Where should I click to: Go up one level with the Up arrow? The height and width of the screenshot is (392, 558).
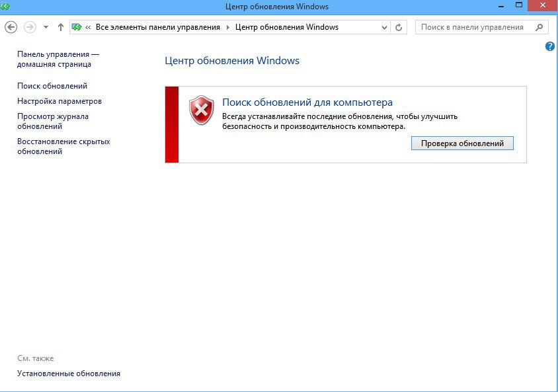[61, 27]
